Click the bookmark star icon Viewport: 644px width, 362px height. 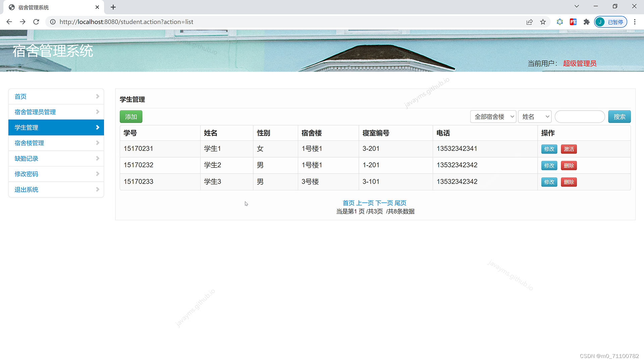coord(543,22)
